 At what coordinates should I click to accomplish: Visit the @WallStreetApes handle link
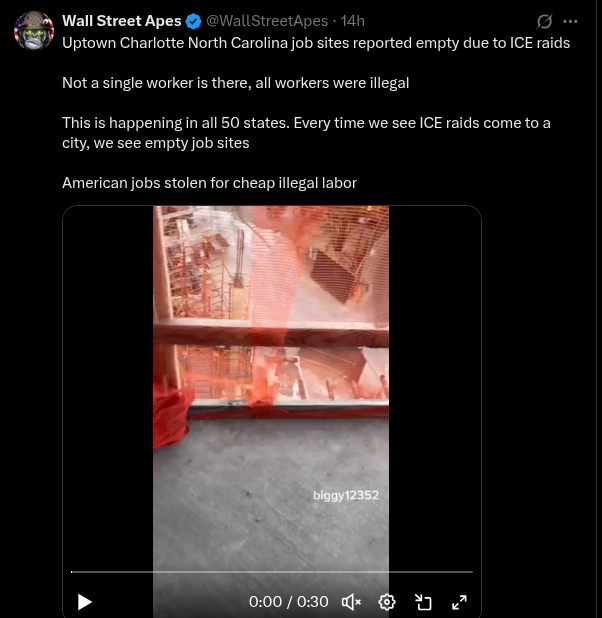[x=267, y=21]
